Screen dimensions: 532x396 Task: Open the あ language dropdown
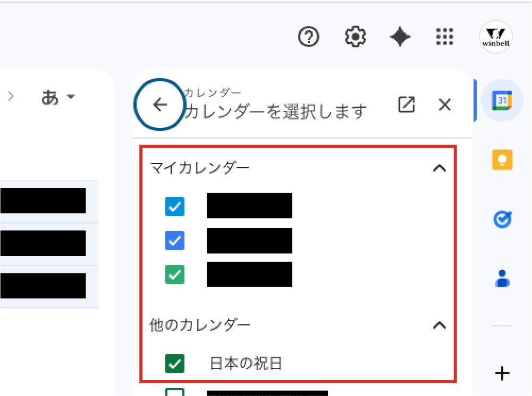[58, 97]
